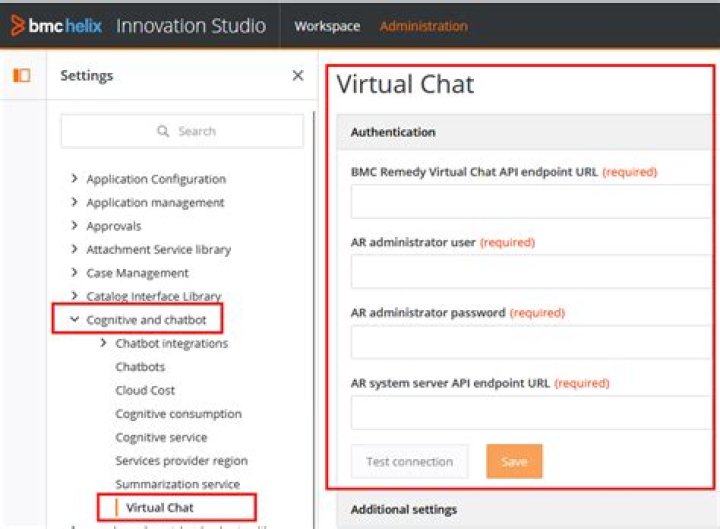Screen dimensions: 720x529
Task: Click Test connection button
Action: click(x=410, y=461)
